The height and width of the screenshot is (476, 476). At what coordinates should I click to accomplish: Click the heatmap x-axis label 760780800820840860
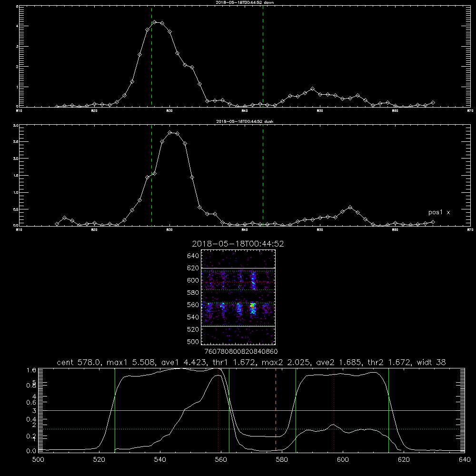(241, 352)
